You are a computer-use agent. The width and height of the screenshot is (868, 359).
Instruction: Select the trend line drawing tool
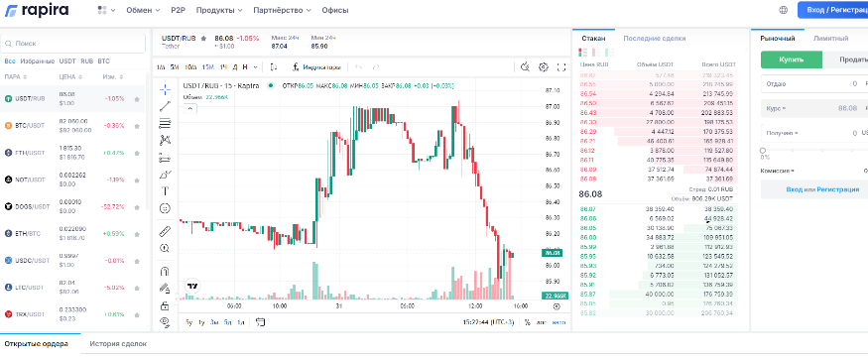click(x=165, y=106)
